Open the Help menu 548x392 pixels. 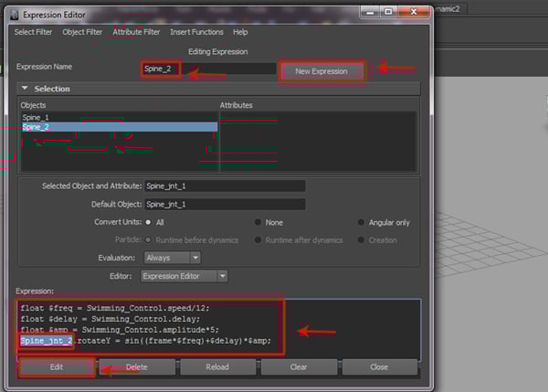[x=240, y=32]
